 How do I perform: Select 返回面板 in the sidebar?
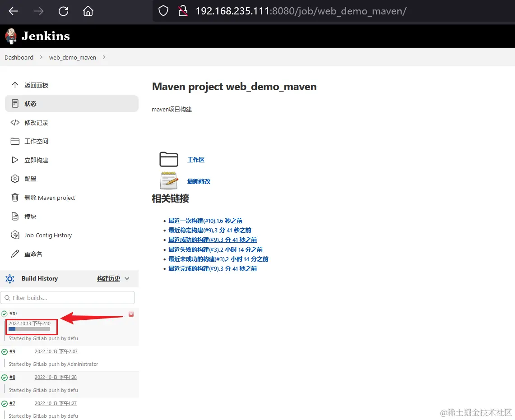coord(37,85)
